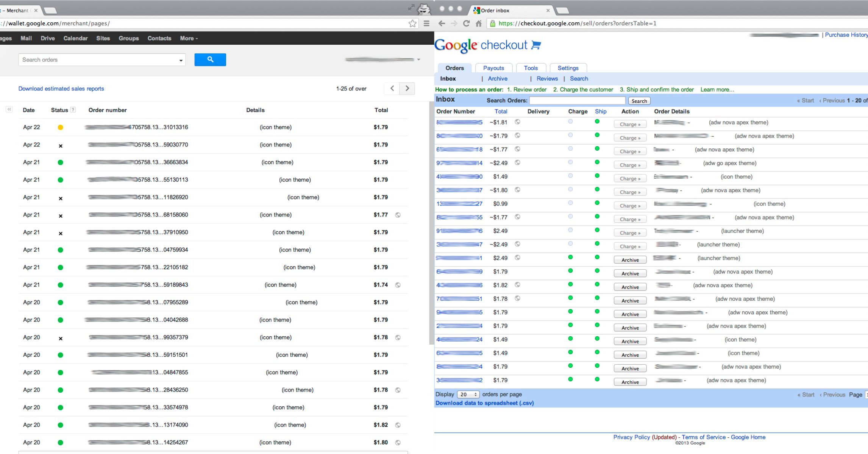Viewport: 868px width, 454px height.
Task: Click the blue search magnifier button
Action: (x=210, y=60)
